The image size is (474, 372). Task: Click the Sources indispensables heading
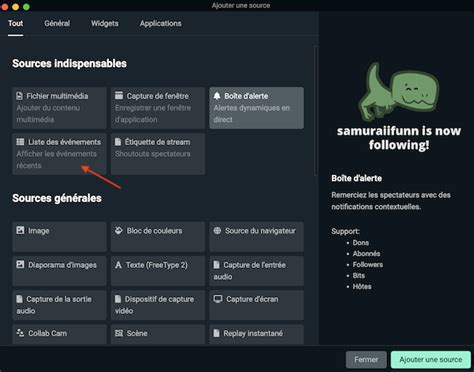click(x=69, y=63)
